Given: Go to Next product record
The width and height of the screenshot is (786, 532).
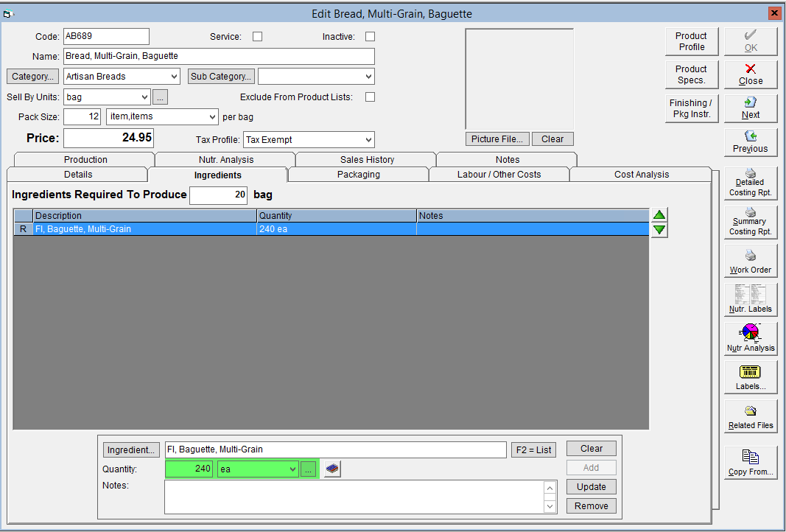Looking at the screenshot, I should 751,108.
